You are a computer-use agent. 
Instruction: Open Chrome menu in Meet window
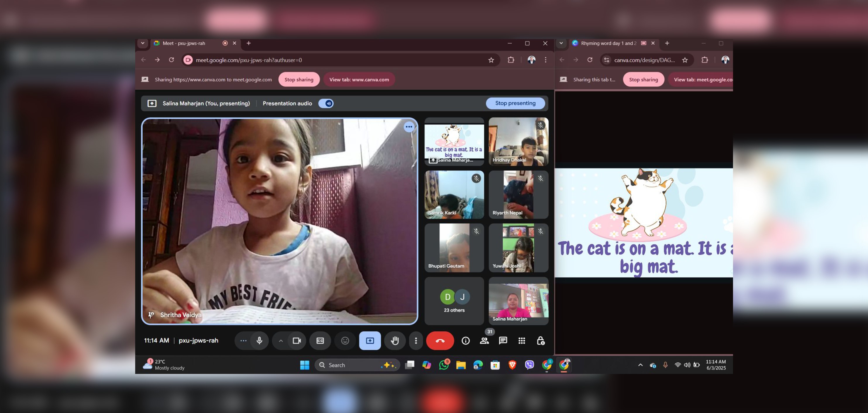coord(546,60)
